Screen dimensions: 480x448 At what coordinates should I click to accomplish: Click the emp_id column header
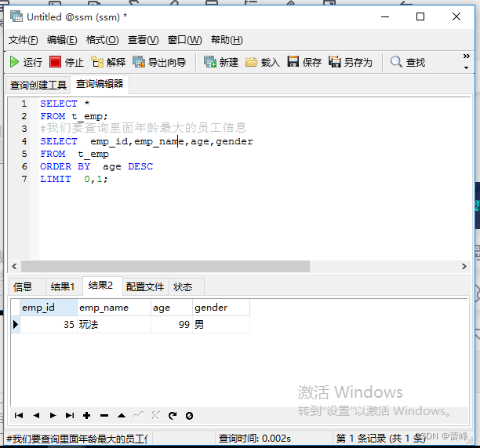(x=49, y=307)
